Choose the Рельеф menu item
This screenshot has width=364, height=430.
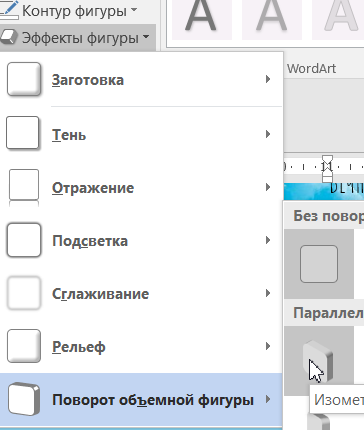(x=141, y=346)
